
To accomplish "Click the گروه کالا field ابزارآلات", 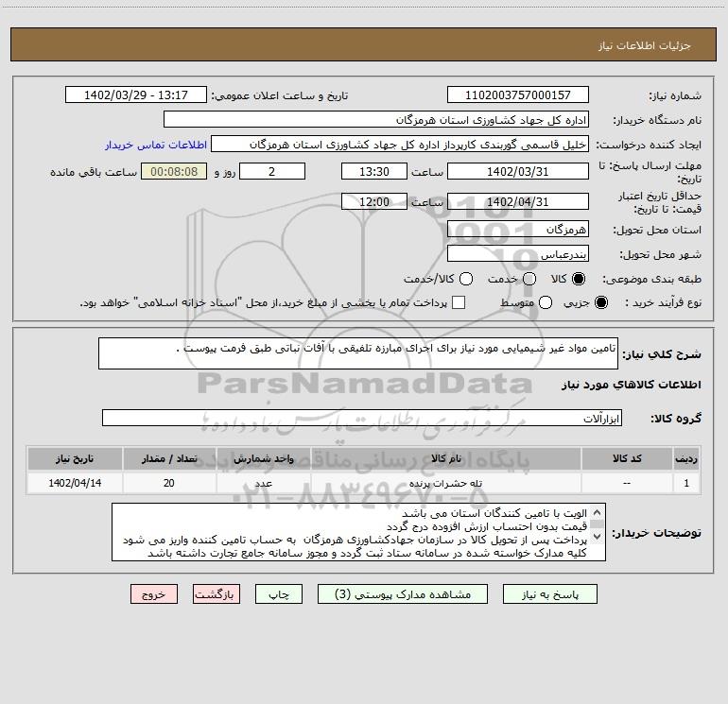I will 362,418.
